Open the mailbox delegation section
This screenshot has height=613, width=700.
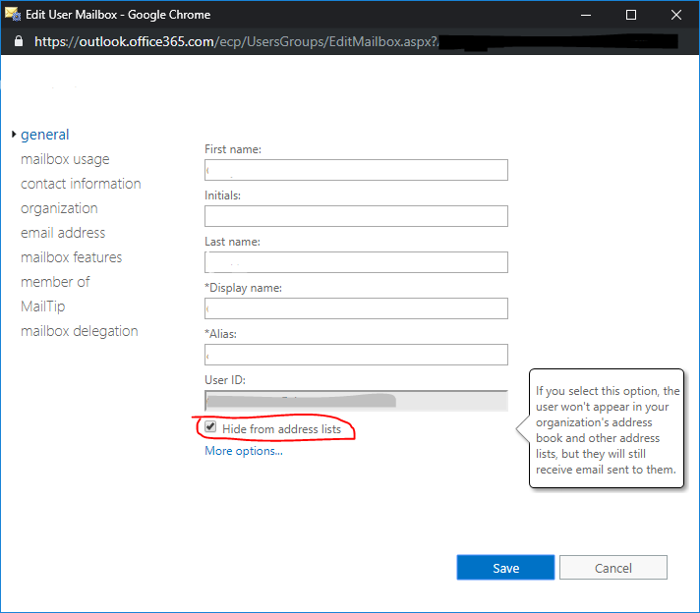79,331
